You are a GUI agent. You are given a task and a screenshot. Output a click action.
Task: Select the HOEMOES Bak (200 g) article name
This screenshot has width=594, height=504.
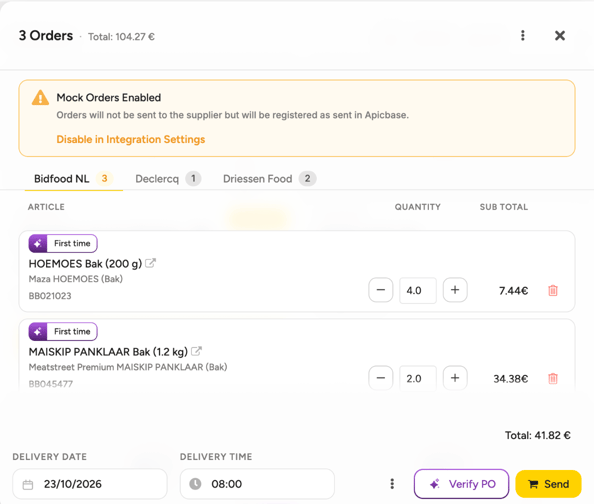[x=85, y=264]
